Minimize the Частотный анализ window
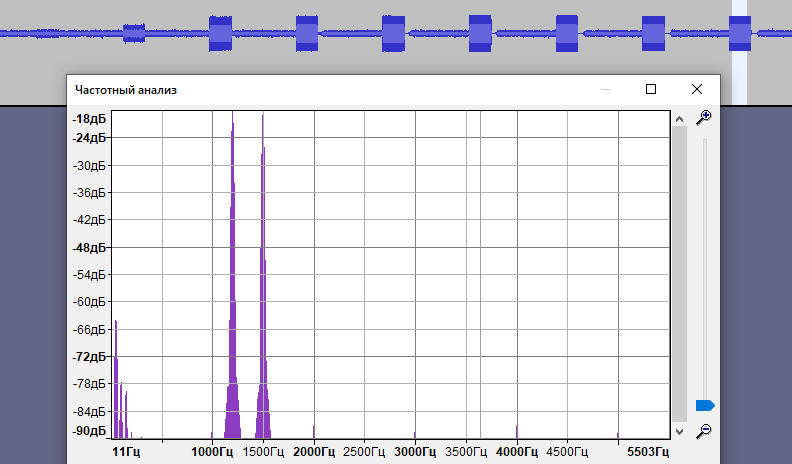Image resolution: width=792 pixels, height=464 pixels. [x=606, y=89]
